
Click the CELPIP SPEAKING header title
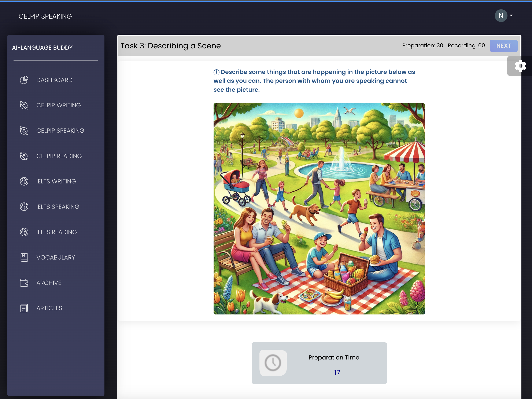45,16
